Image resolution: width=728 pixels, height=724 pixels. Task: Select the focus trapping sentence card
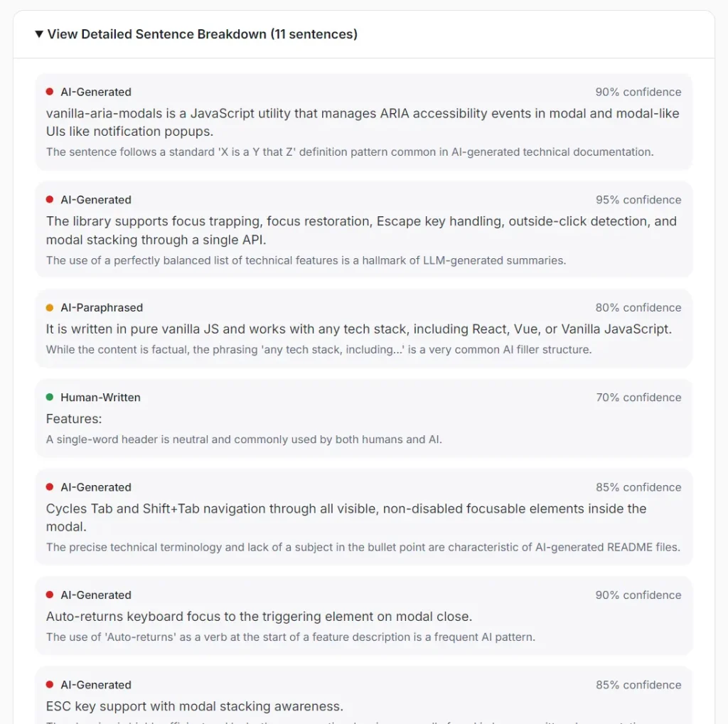(363, 230)
